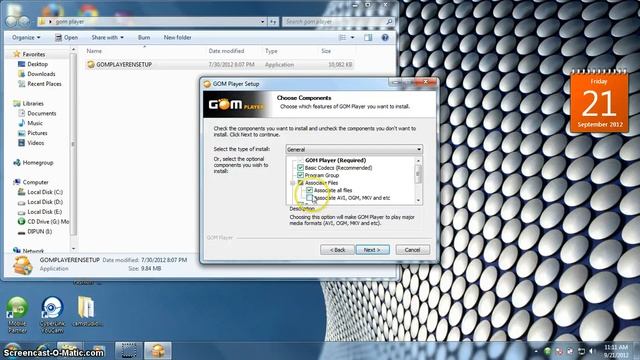This screenshot has width=640, height=360.
Task: Open the Organize menu in Explorer
Action: pos(26,38)
